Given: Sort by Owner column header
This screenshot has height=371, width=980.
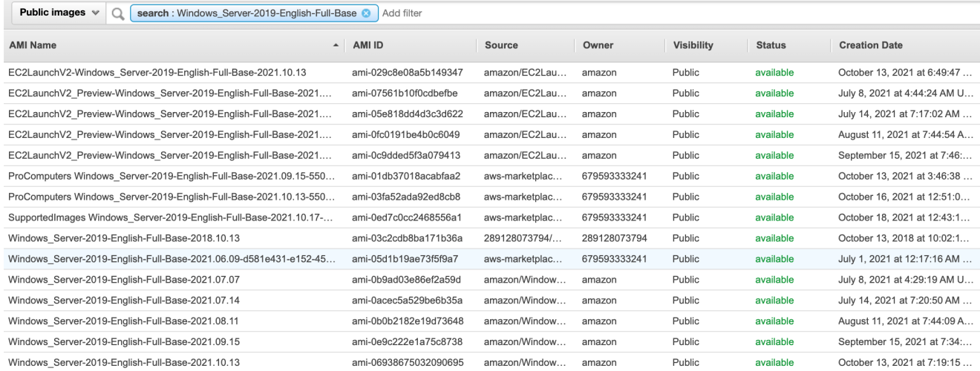Looking at the screenshot, I should [x=598, y=45].
